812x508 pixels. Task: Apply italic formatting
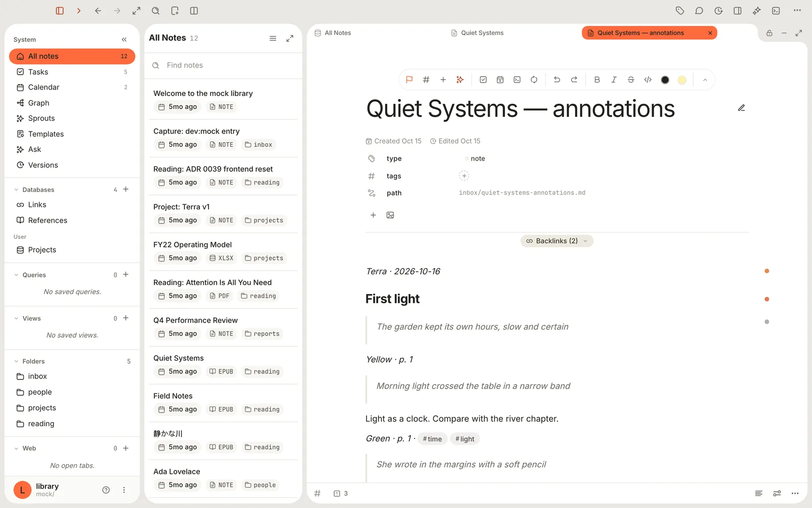pos(614,80)
